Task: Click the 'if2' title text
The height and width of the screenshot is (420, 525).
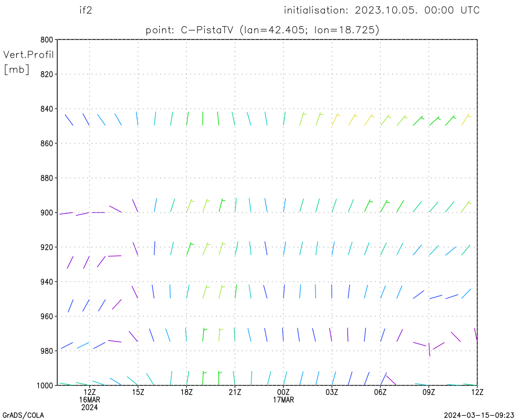Action: pos(86,10)
